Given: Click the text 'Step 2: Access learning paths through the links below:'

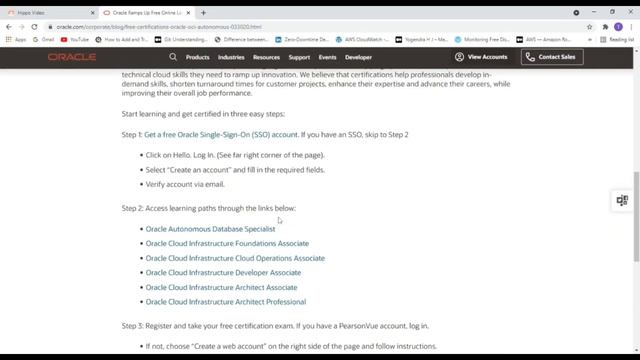Looking at the screenshot, I should point(209,208).
